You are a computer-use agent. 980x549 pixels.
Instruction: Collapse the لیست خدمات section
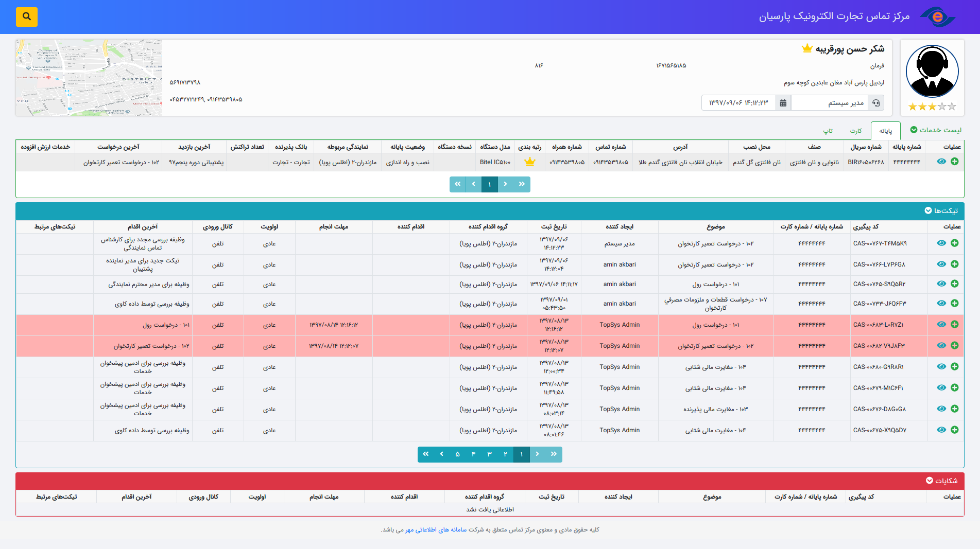coord(936,130)
